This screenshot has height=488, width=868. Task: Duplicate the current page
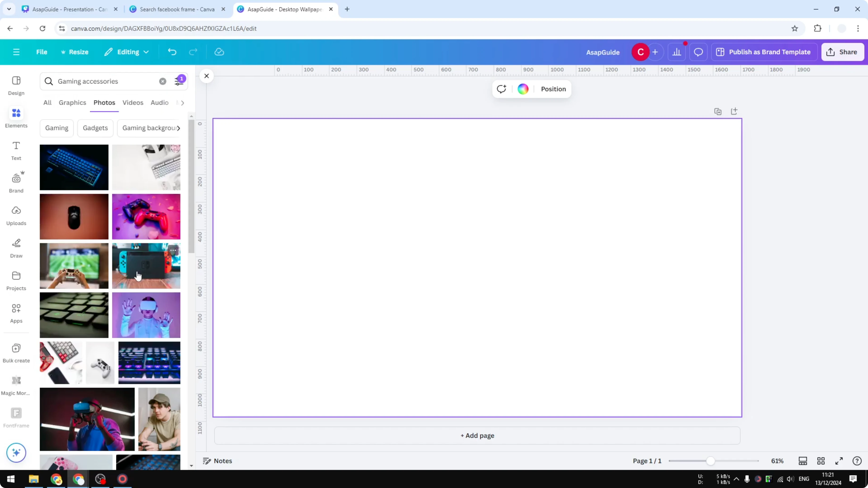(x=718, y=111)
